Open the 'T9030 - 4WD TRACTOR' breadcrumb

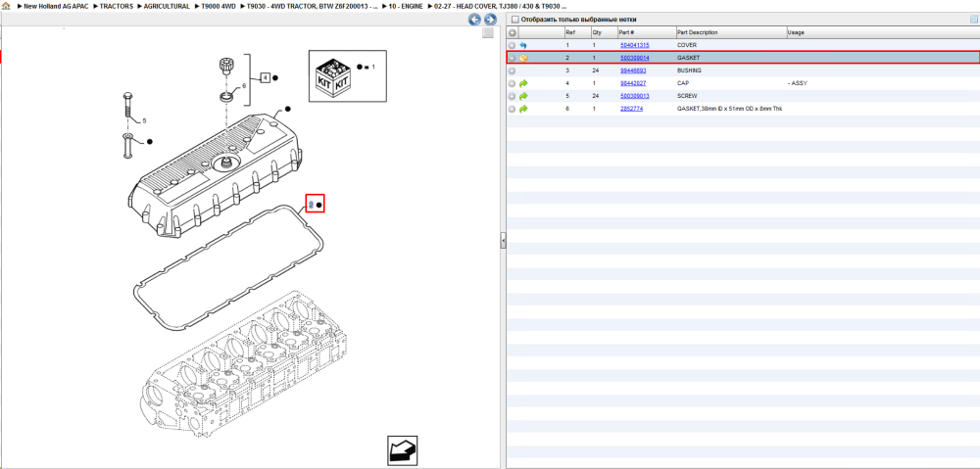pos(313,6)
